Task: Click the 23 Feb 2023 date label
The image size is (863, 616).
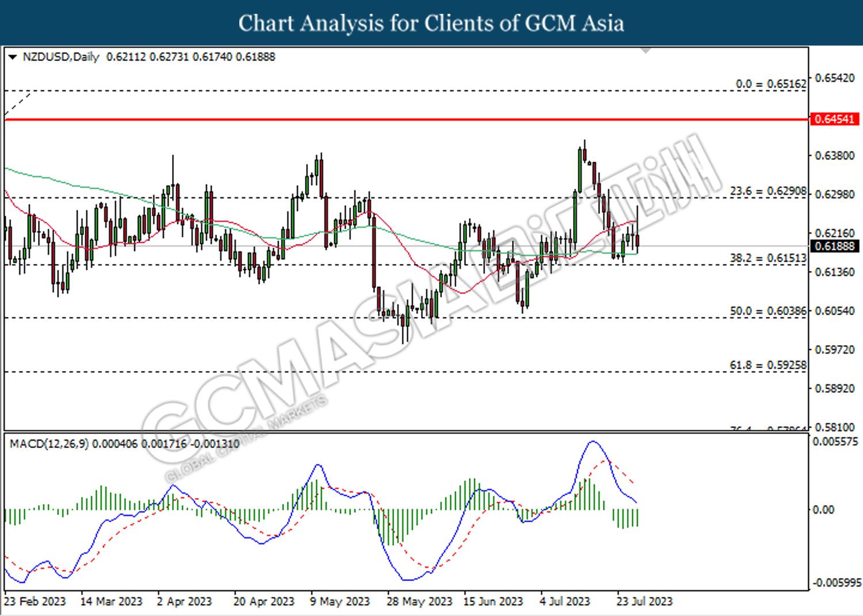Action: [35, 602]
